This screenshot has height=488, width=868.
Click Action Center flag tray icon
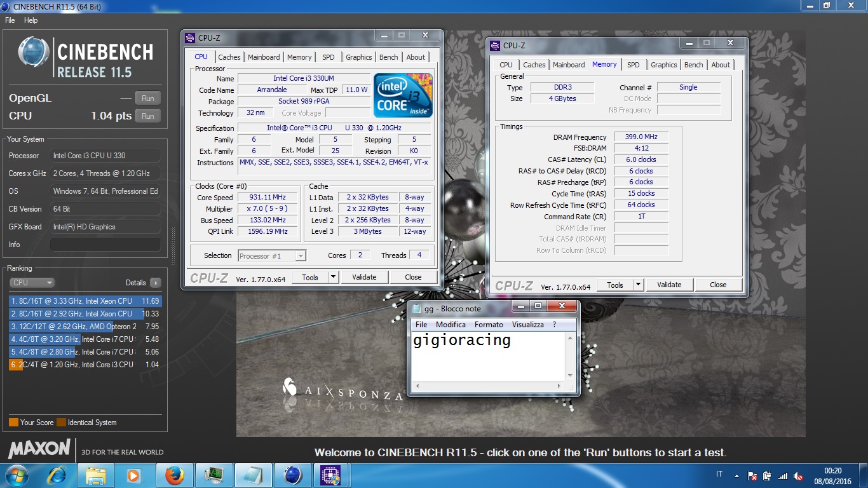[x=752, y=475]
